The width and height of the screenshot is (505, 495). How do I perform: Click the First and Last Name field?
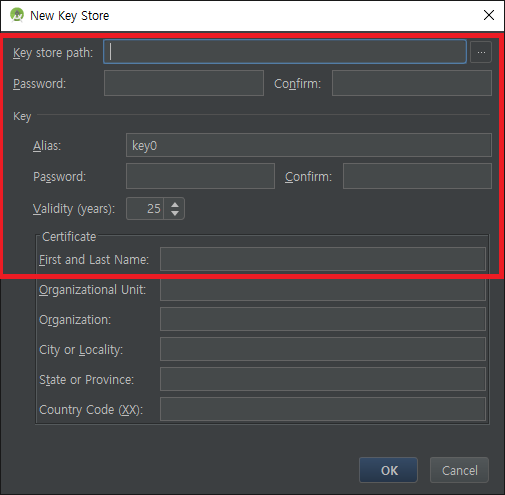[x=323, y=259]
